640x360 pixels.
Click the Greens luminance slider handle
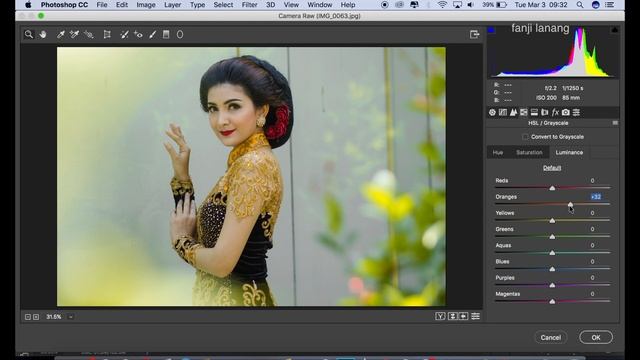(x=552, y=237)
